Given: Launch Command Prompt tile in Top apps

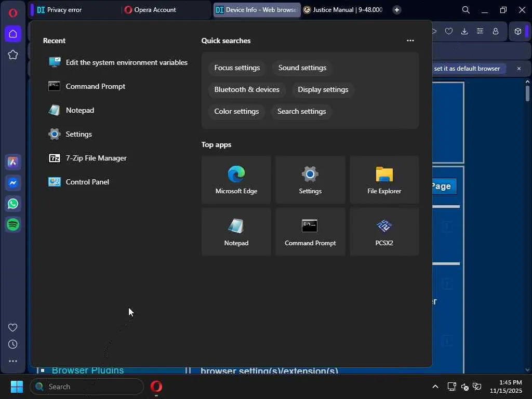Looking at the screenshot, I should (310, 232).
